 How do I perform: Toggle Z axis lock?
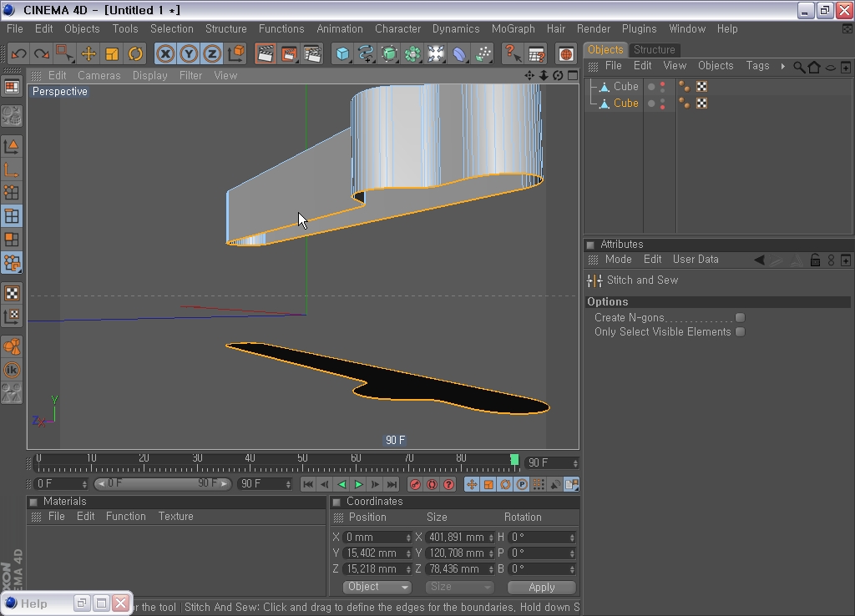(x=212, y=53)
